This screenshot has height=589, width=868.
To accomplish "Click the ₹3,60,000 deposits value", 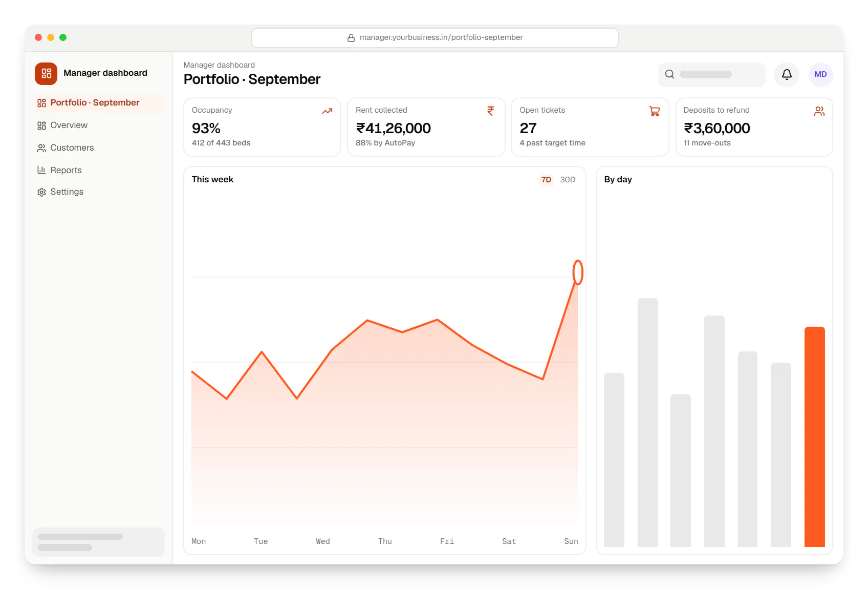I will 717,128.
